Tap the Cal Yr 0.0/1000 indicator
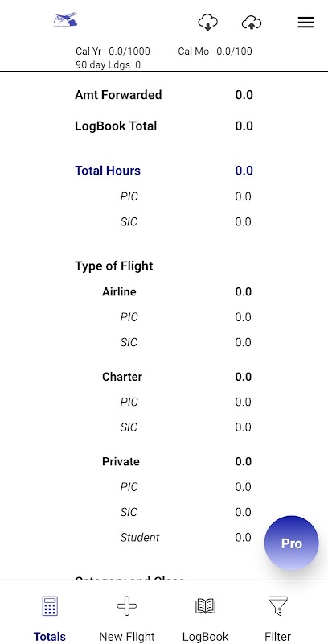 coord(113,52)
